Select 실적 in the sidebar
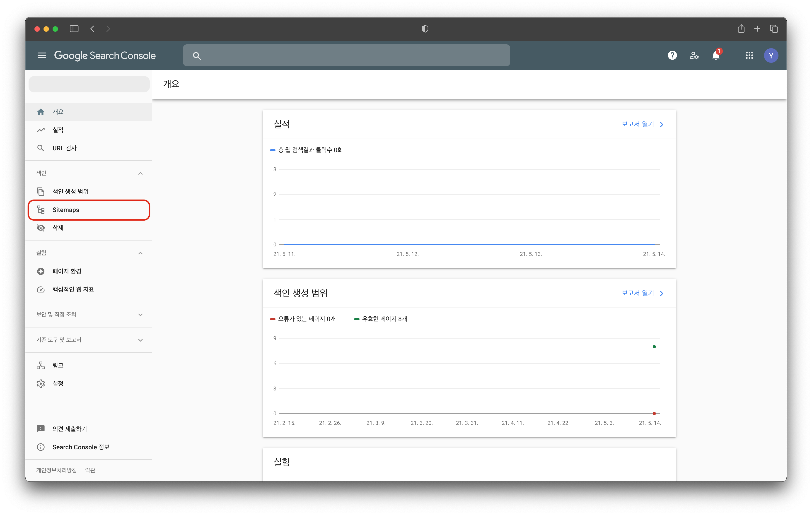This screenshot has height=515, width=812. [x=89, y=130]
